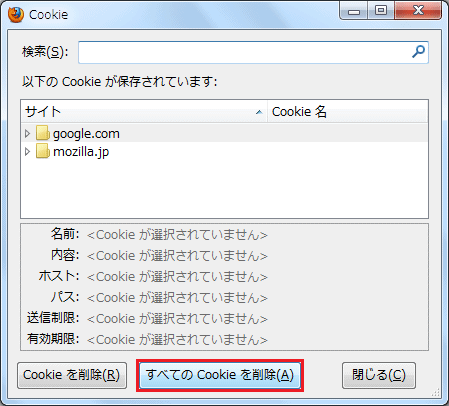
Task: Expand the google.com tree node
Action: coord(27,133)
